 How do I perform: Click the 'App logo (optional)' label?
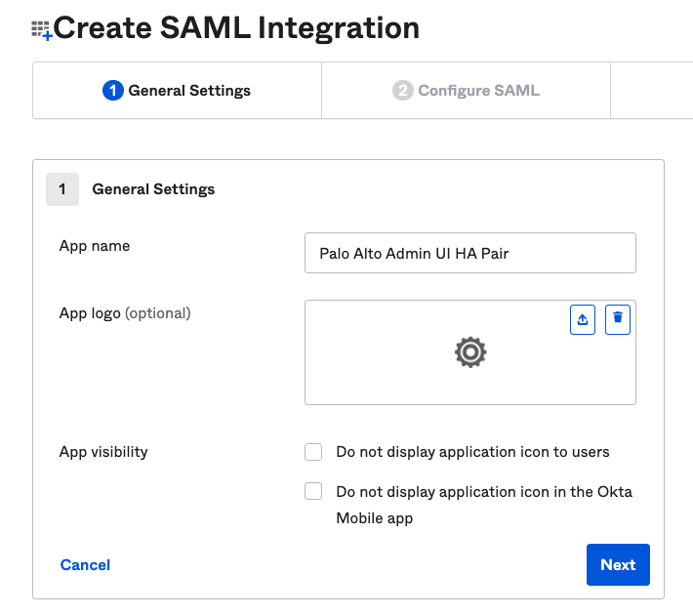pos(125,313)
